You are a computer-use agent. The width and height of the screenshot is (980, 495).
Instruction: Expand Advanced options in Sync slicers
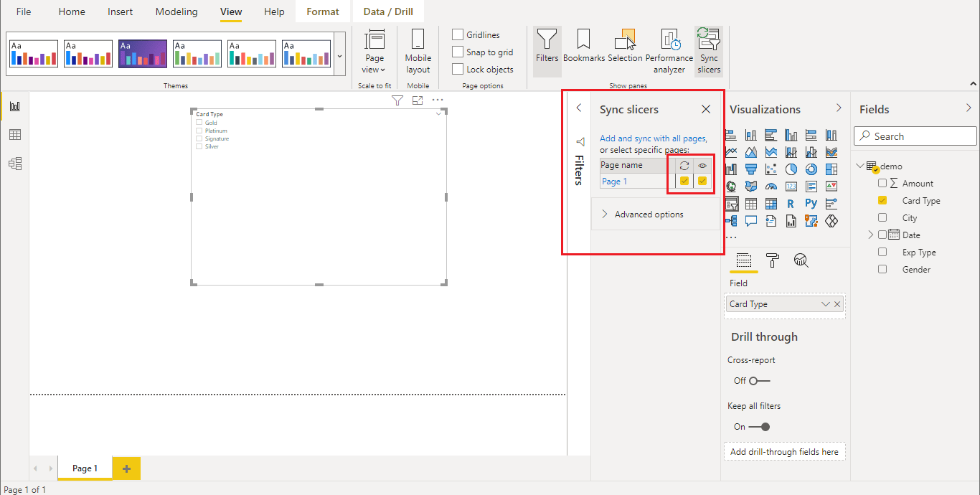643,214
